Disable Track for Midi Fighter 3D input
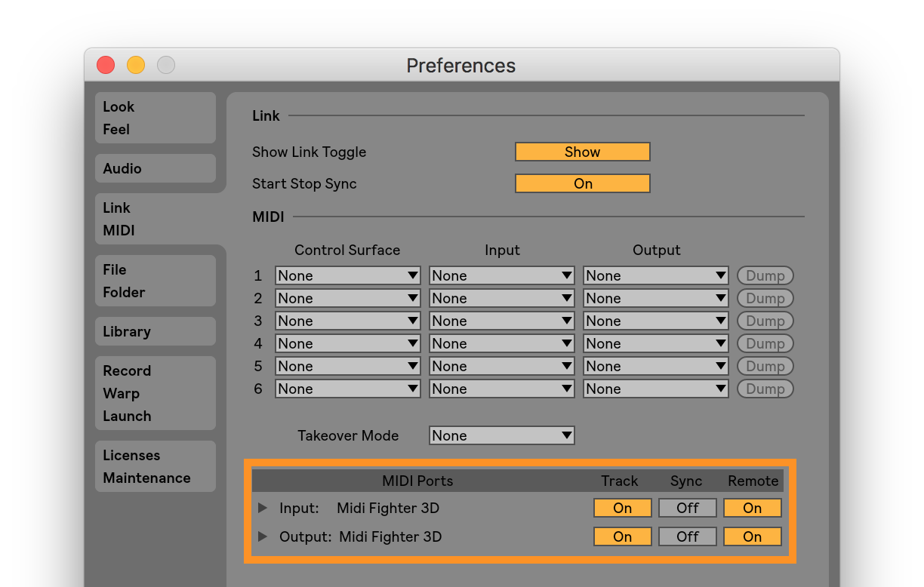924x587 pixels. pyautogui.click(x=622, y=508)
